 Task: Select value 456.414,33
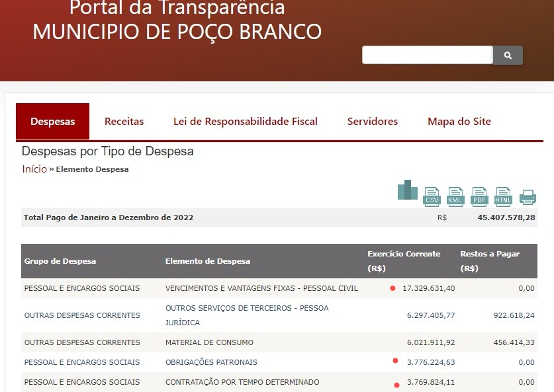click(514, 342)
